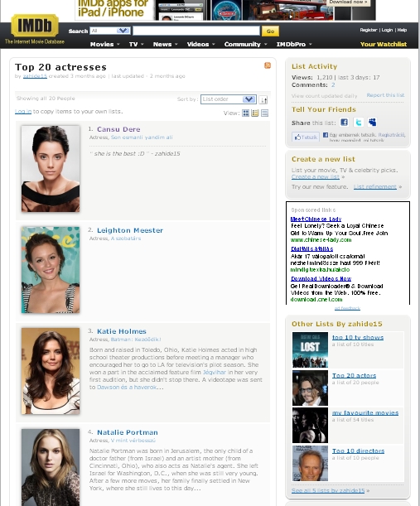
Task: Click the Help link
Action: pos(402,30)
